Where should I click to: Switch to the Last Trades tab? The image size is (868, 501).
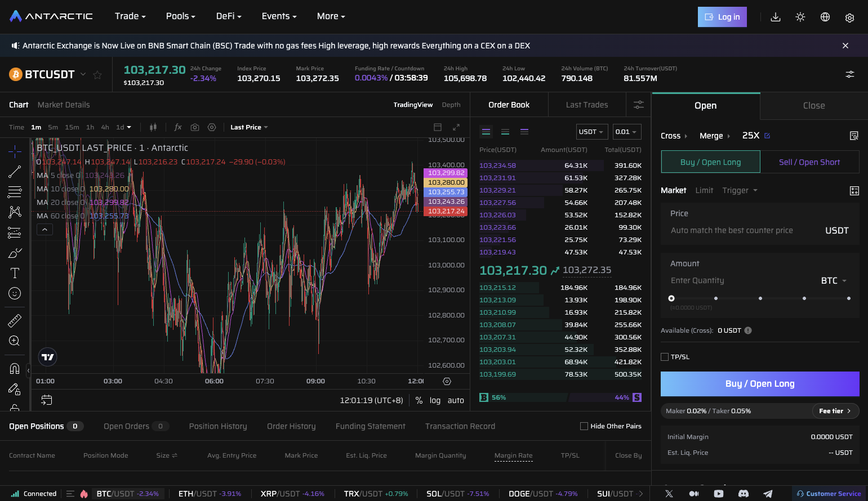587,105
